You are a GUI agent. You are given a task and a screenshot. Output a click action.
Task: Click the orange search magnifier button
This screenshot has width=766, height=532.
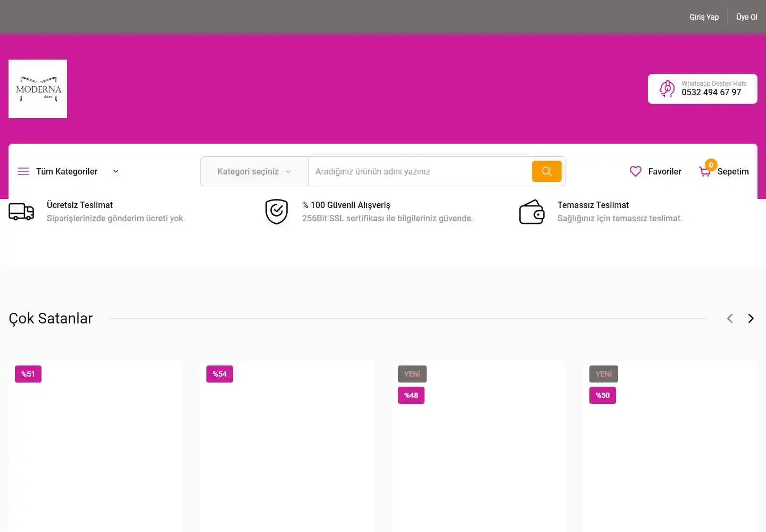pyautogui.click(x=546, y=171)
